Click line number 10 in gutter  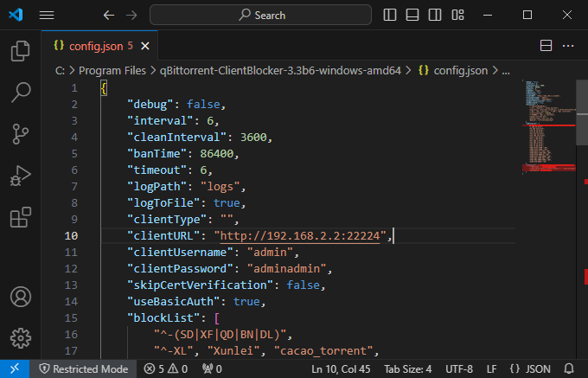click(x=71, y=236)
